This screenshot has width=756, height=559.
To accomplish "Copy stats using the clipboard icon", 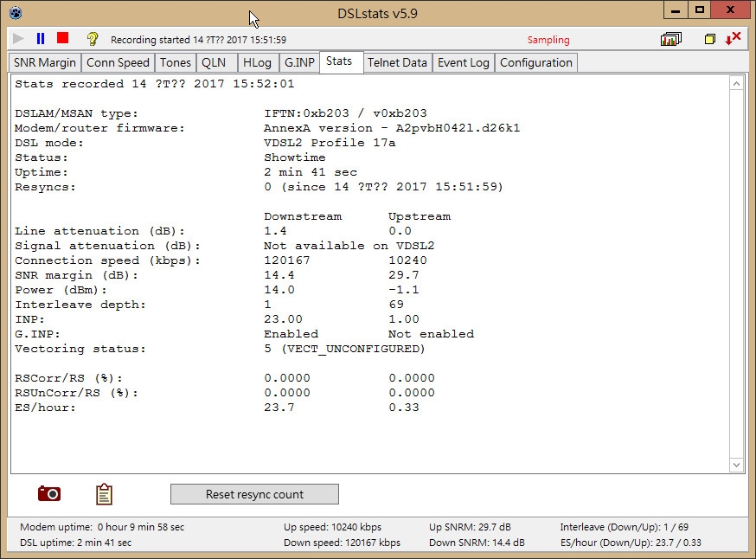I will [104, 494].
